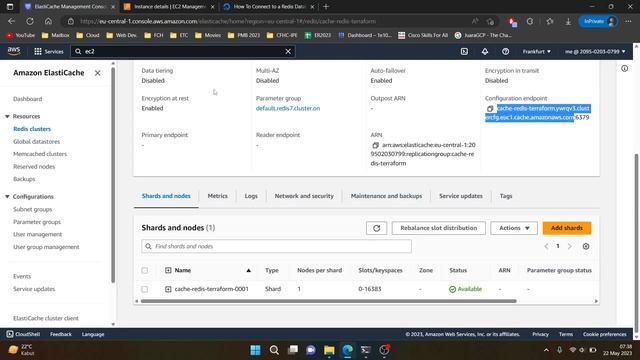This screenshot has height=360, width=640.
Task: Open Subnet groups in sidebar
Action: tap(32, 209)
